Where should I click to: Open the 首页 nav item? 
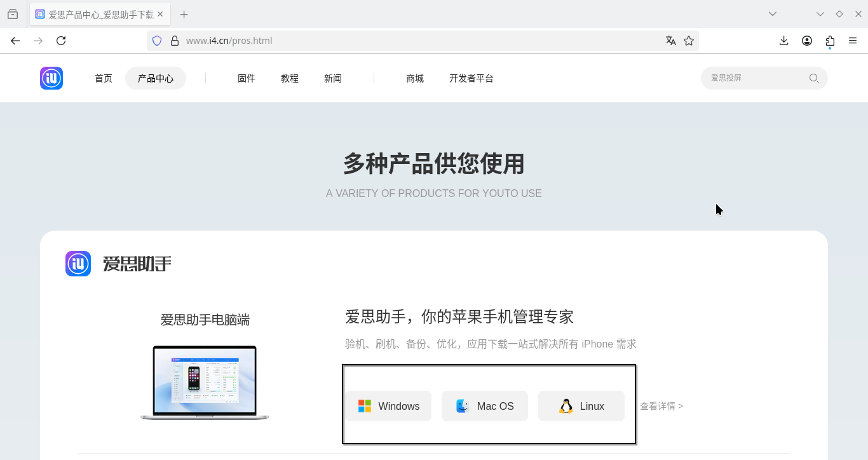click(x=104, y=78)
